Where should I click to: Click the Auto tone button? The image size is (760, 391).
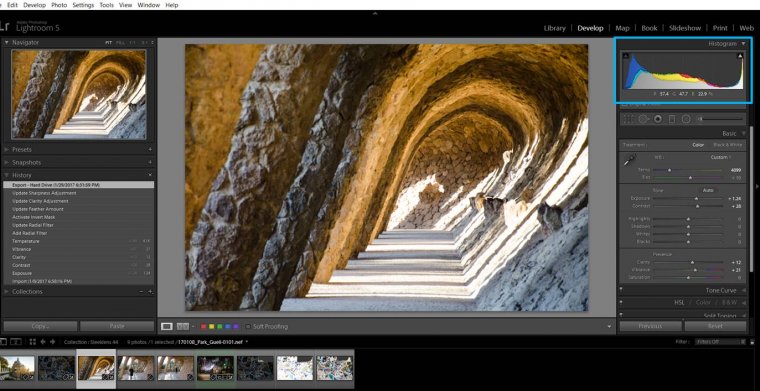(708, 190)
